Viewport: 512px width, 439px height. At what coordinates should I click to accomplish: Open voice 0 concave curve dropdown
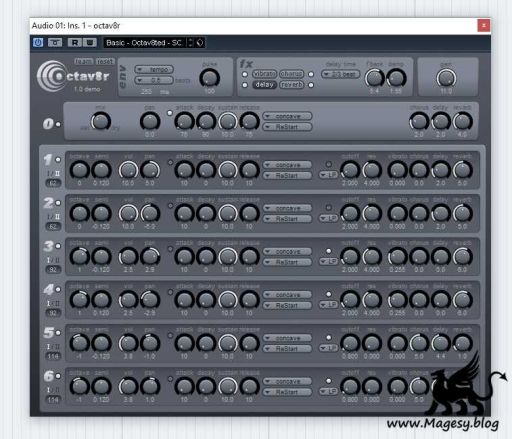(x=287, y=116)
